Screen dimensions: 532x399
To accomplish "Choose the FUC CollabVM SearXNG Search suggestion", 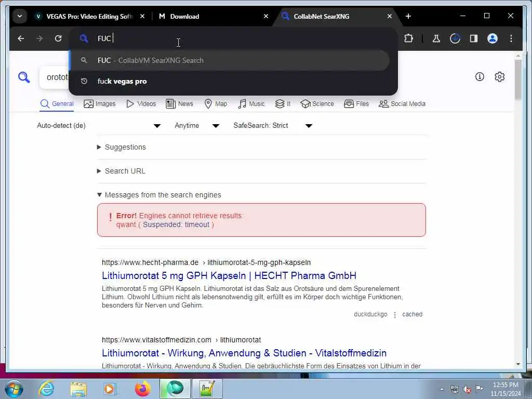I will pos(229,60).
